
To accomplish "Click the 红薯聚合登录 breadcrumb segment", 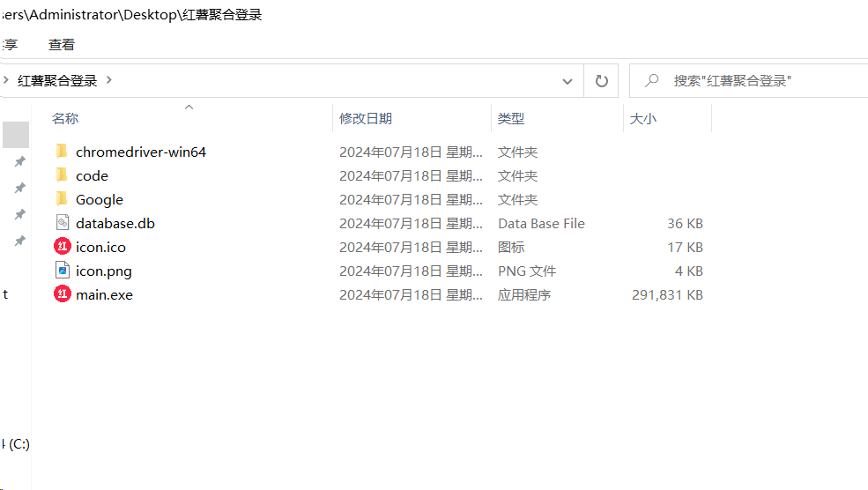I will (57, 80).
